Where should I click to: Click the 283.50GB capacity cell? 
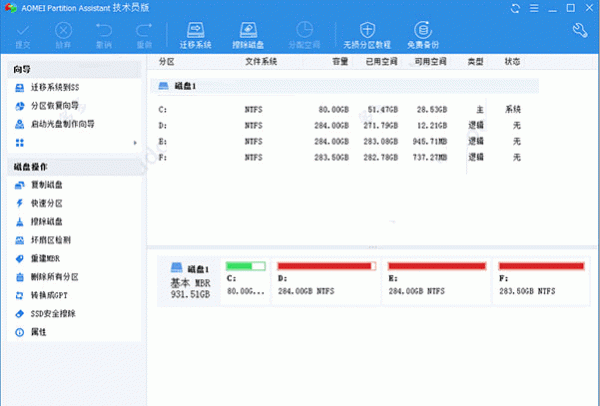tap(331, 158)
